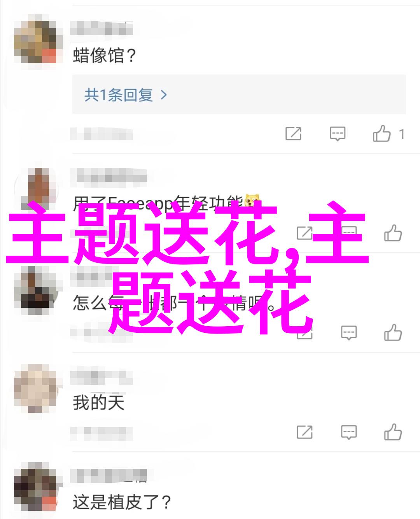Reply to the 我的天 comment via bubble icon
Image resolution: width=420 pixels, height=519 pixels.
(x=349, y=432)
